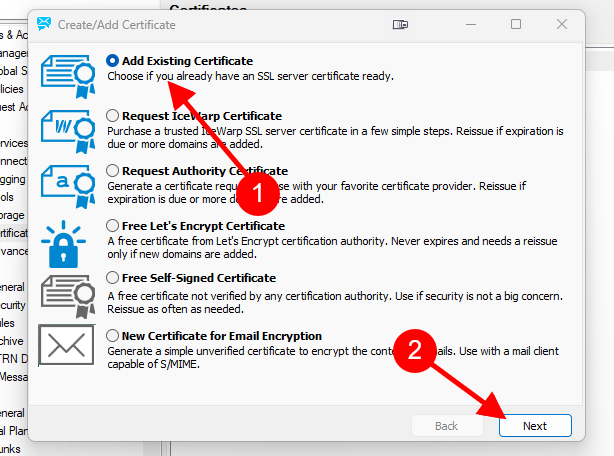The height and width of the screenshot is (456, 614).
Task: Maximize the Create/Add Certificate window
Action: (516, 24)
